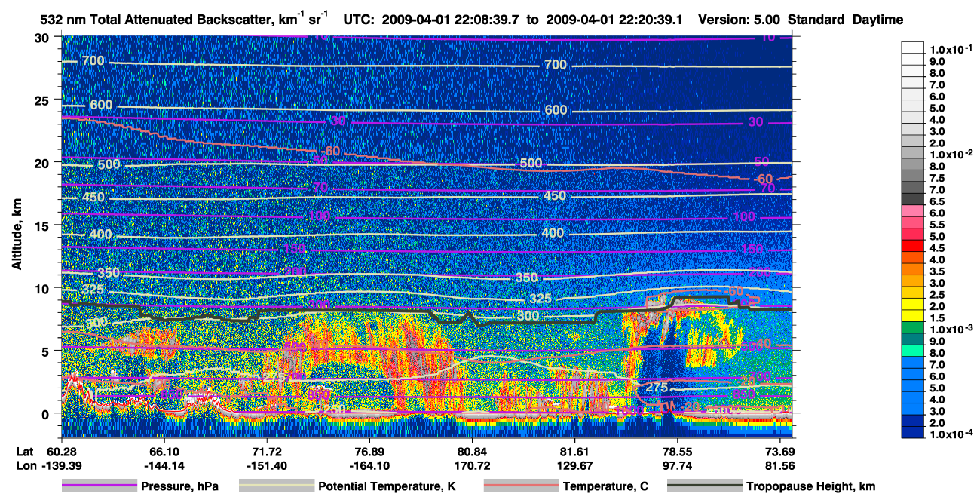Click latitude value '73.69'
This screenshot has height=503, width=980.
coord(779,451)
